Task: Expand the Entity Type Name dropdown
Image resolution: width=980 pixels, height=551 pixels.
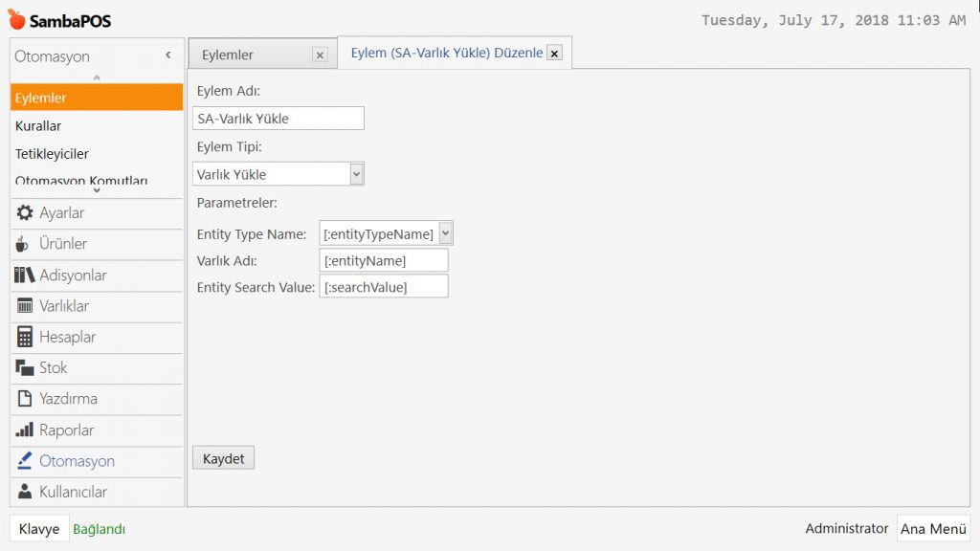Action: tap(445, 233)
